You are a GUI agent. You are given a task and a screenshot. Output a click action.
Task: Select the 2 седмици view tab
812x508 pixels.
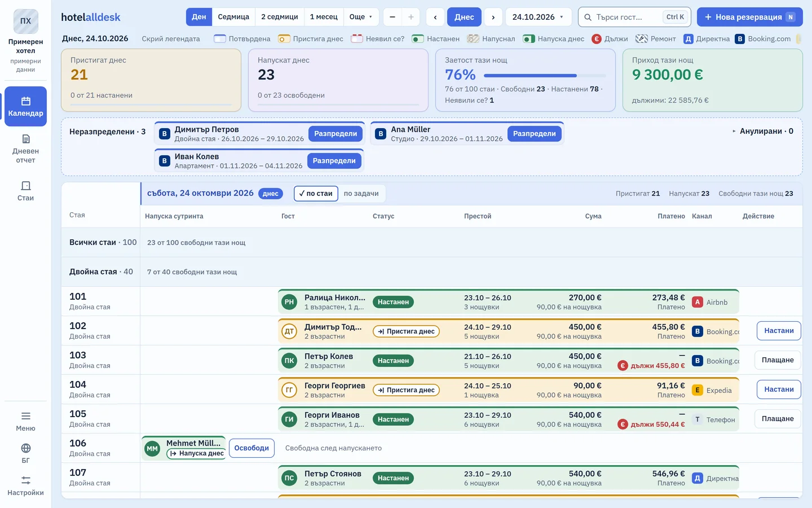point(280,17)
